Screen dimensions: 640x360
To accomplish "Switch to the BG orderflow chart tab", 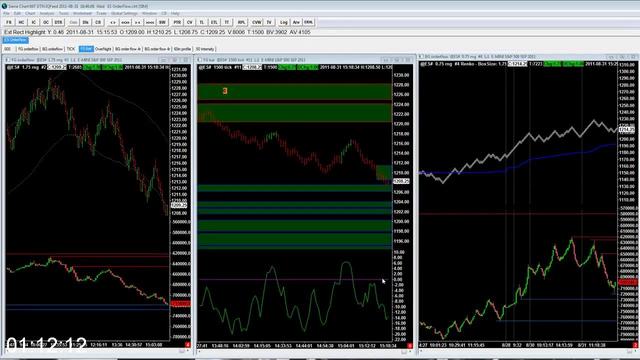I will click(52, 49).
